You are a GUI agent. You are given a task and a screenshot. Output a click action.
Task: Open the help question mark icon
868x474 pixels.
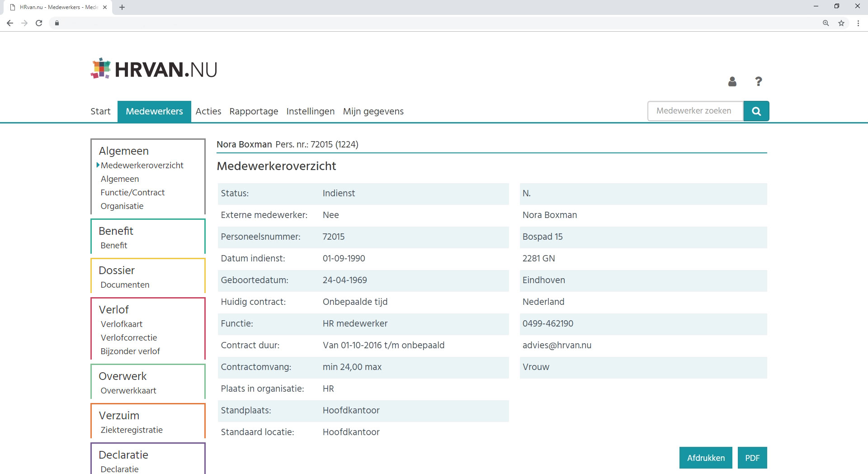pos(759,81)
